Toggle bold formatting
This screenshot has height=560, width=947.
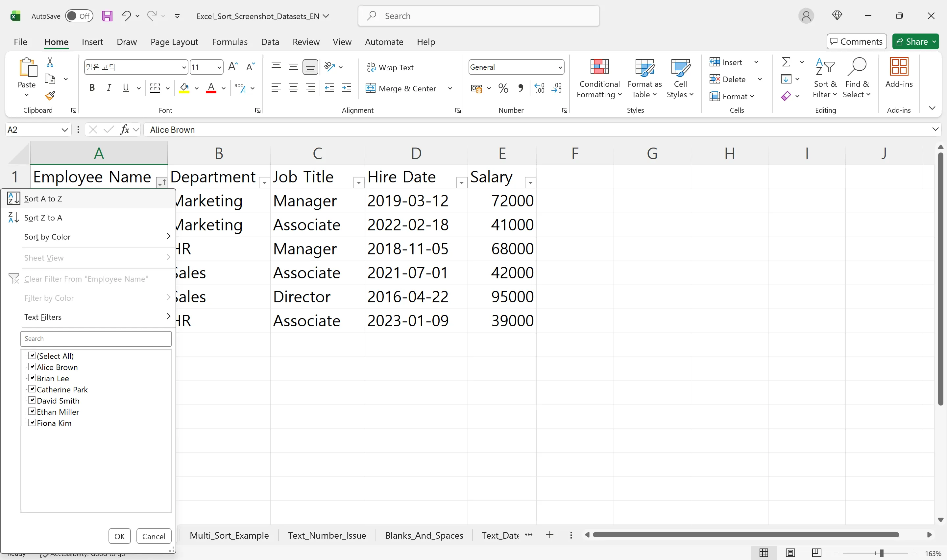click(x=92, y=87)
